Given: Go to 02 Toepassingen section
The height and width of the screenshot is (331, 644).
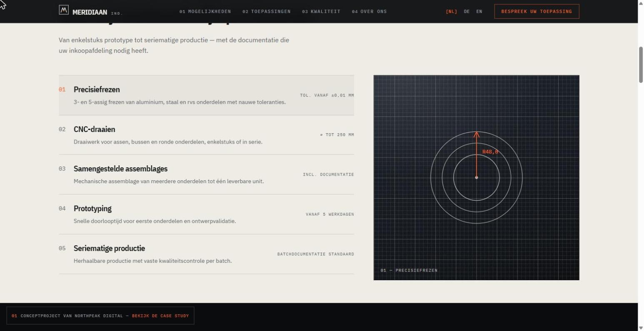Looking at the screenshot, I should pos(267,12).
